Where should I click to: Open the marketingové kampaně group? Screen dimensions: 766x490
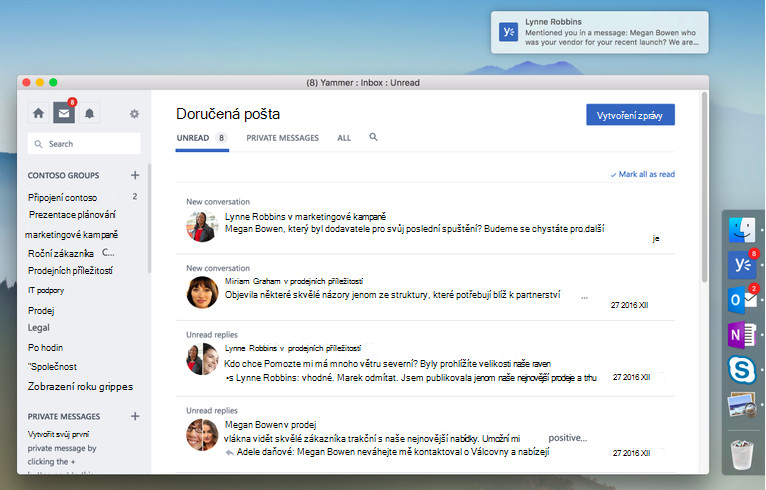(x=71, y=235)
